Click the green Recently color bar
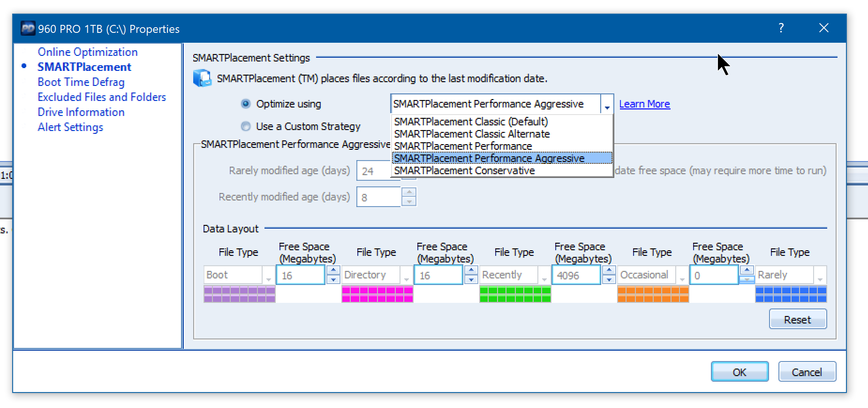 point(515,294)
